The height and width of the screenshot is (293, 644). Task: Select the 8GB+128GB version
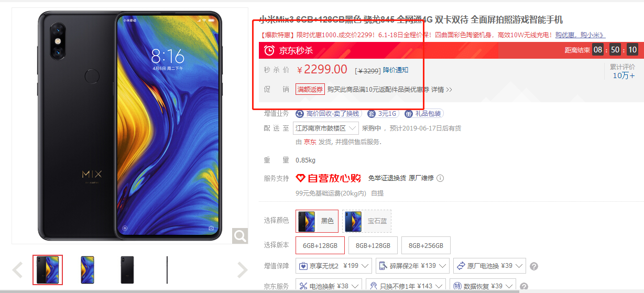373,245
